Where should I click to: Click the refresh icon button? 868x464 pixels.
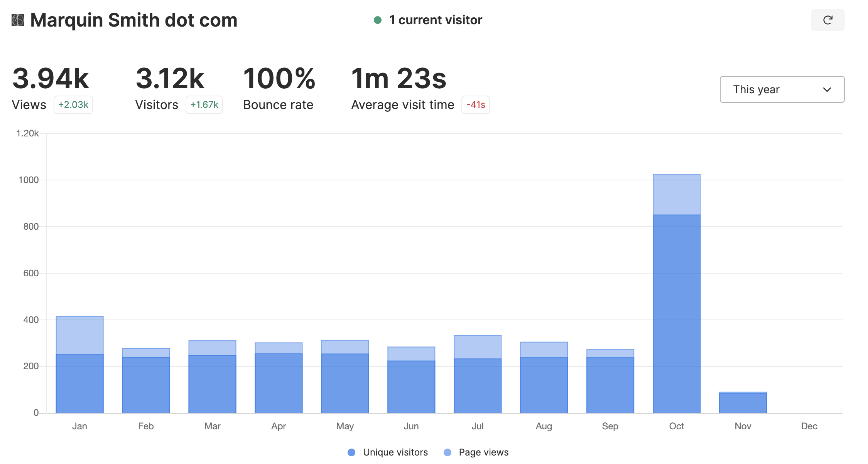point(827,20)
